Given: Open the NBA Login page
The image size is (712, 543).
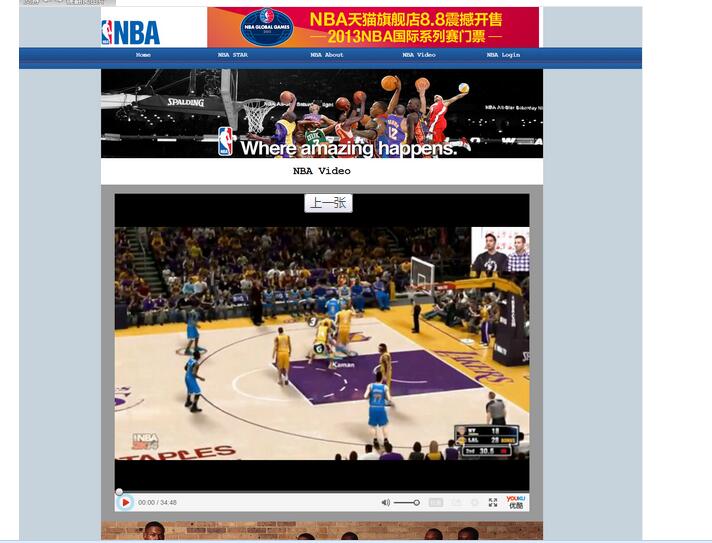Looking at the screenshot, I should click(503, 55).
